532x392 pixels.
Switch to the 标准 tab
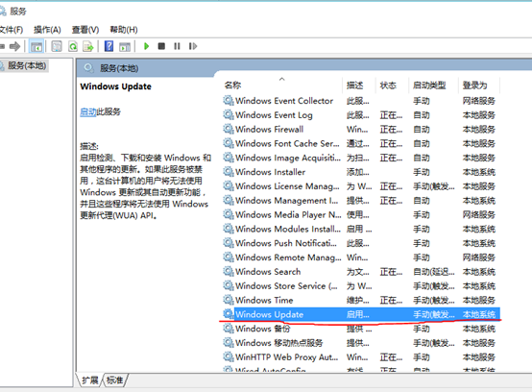click(x=115, y=380)
